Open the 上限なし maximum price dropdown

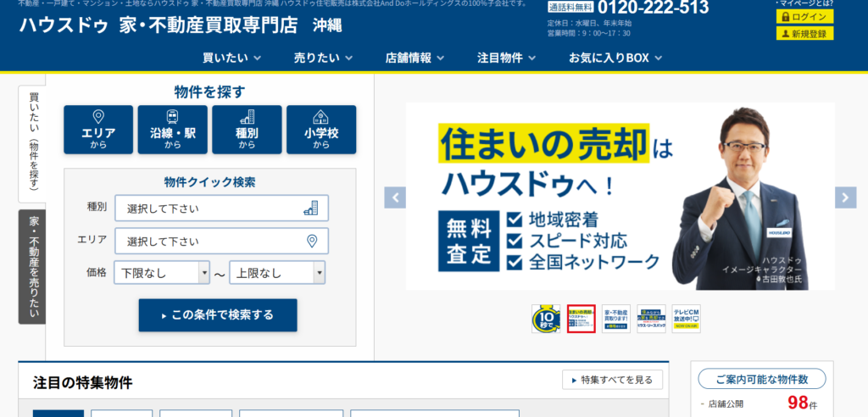pos(277,273)
